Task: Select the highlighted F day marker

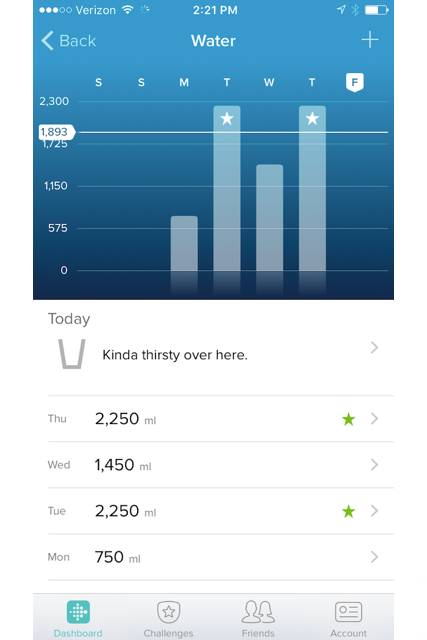Action: pos(355,82)
